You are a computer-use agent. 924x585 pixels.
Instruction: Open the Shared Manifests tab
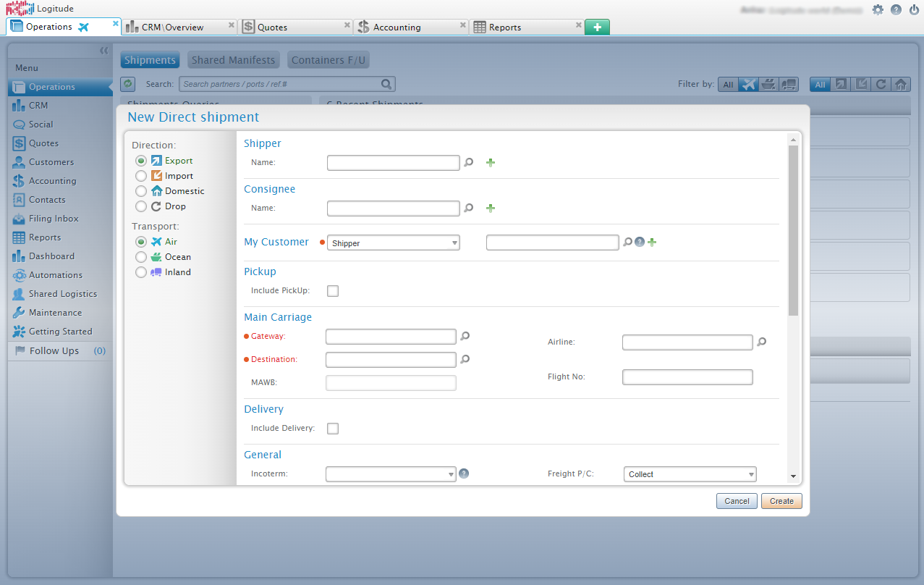[x=233, y=59]
